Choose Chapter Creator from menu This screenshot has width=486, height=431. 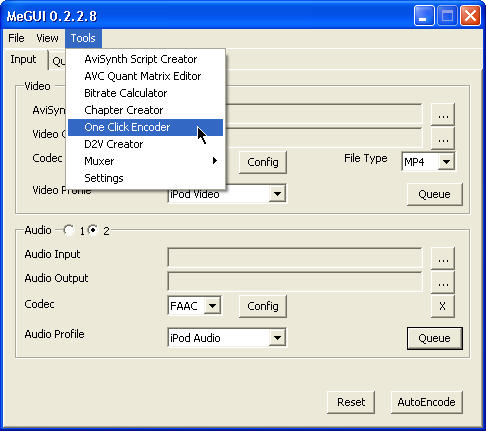(x=145, y=110)
